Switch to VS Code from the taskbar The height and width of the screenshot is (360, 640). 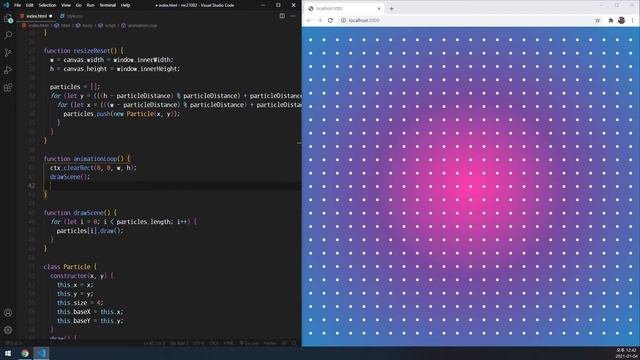[41, 353]
